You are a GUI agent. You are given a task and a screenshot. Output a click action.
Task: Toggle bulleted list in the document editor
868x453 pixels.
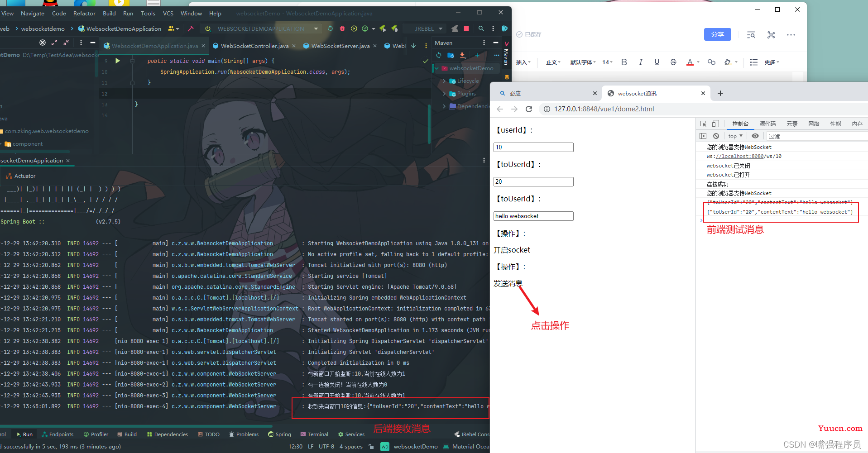click(x=753, y=62)
